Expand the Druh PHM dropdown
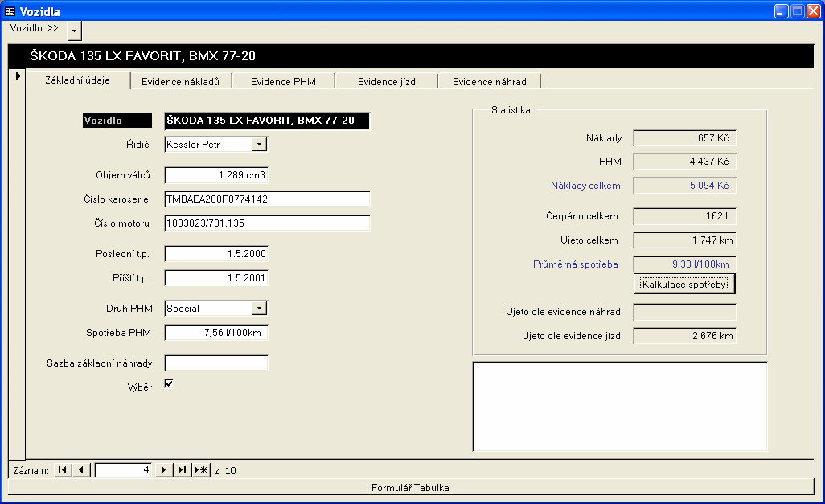The height and width of the screenshot is (504, 825). click(x=259, y=309)
